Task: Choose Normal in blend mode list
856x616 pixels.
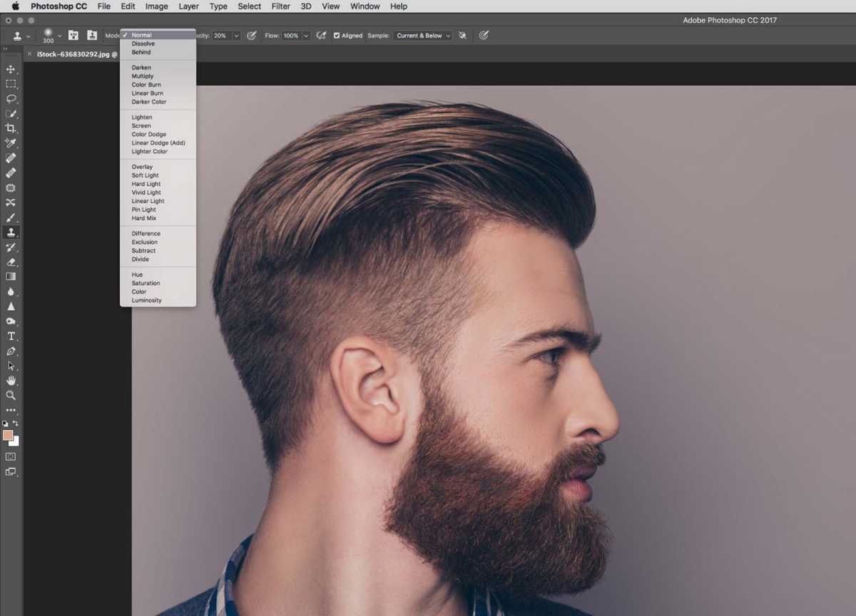Action: [158, 35]
